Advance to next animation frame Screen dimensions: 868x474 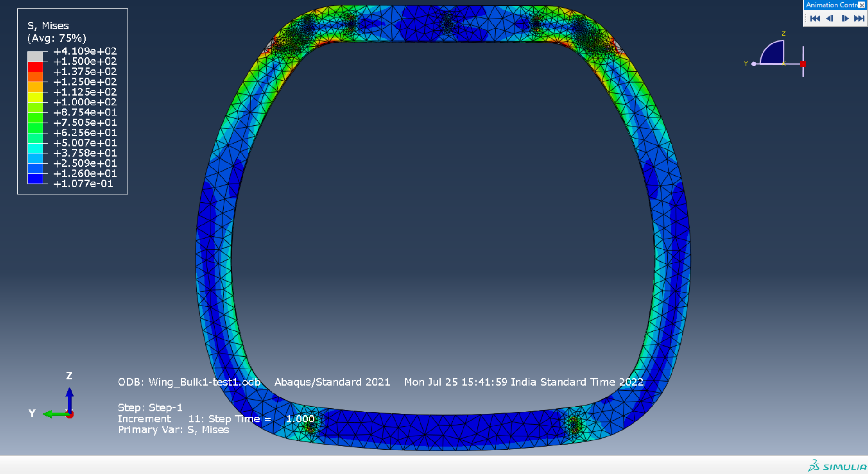(x=844, y=19)
